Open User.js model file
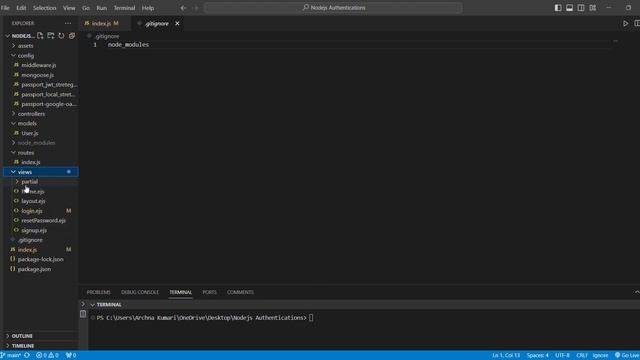 (x=30, y=133)
